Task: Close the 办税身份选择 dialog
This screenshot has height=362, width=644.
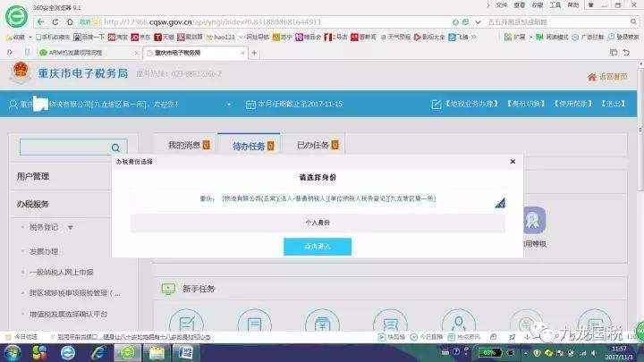Action: point(512,162)
